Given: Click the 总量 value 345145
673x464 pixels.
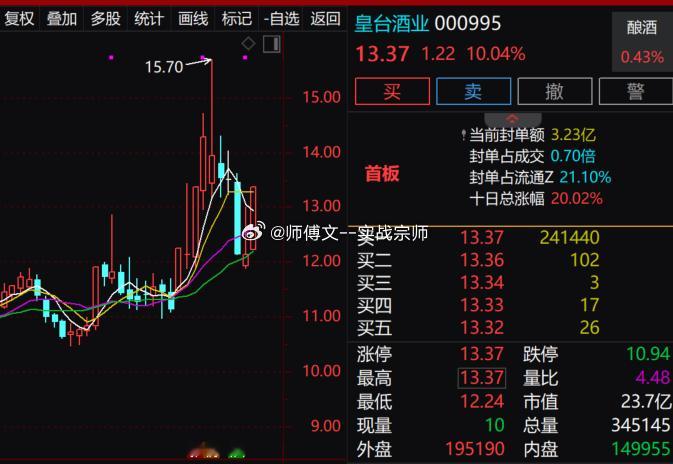Looking at the screenshot, I should click(x=641, y=425).
